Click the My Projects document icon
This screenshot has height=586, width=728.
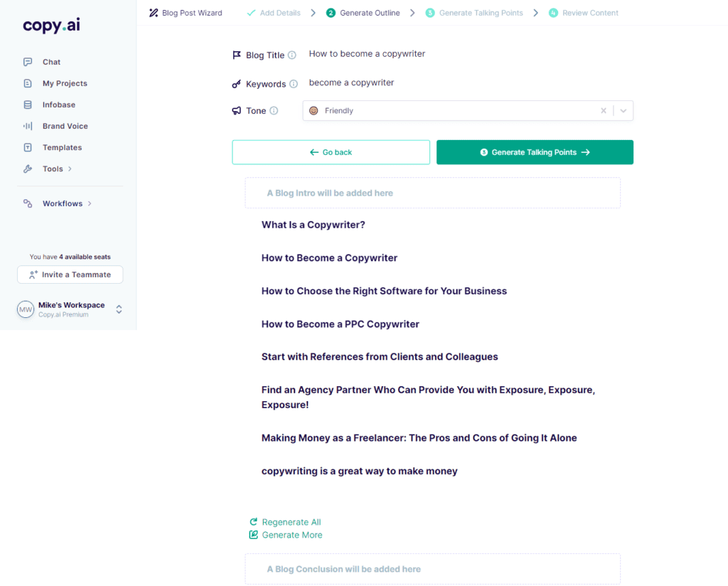(x=28, y=83)
